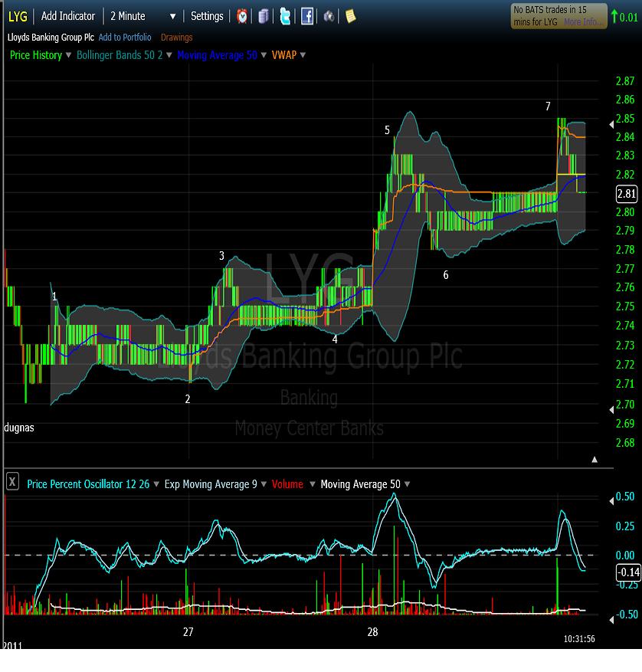Expand the Exp Moving Average 9 arrow
Screen dimensions: 642x672
click(264, 484)
